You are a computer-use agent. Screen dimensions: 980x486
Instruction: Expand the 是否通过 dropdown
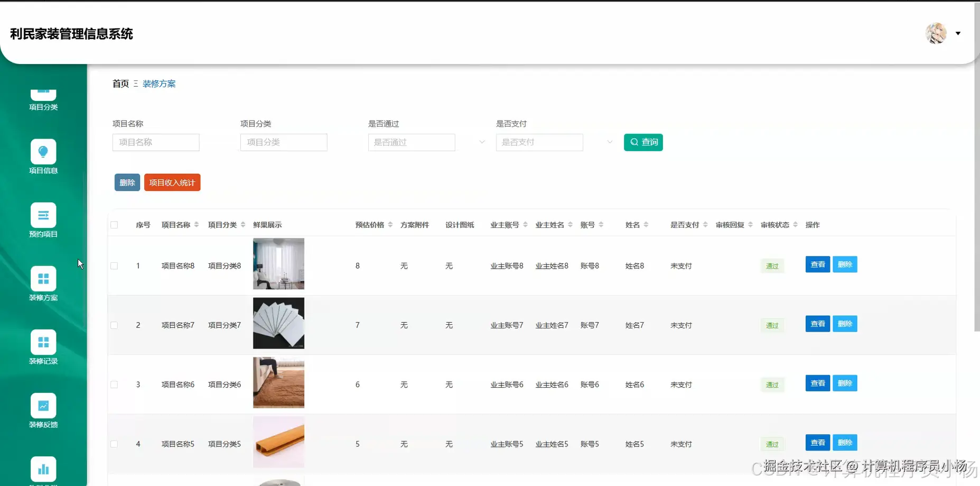(x=481, y=142)
